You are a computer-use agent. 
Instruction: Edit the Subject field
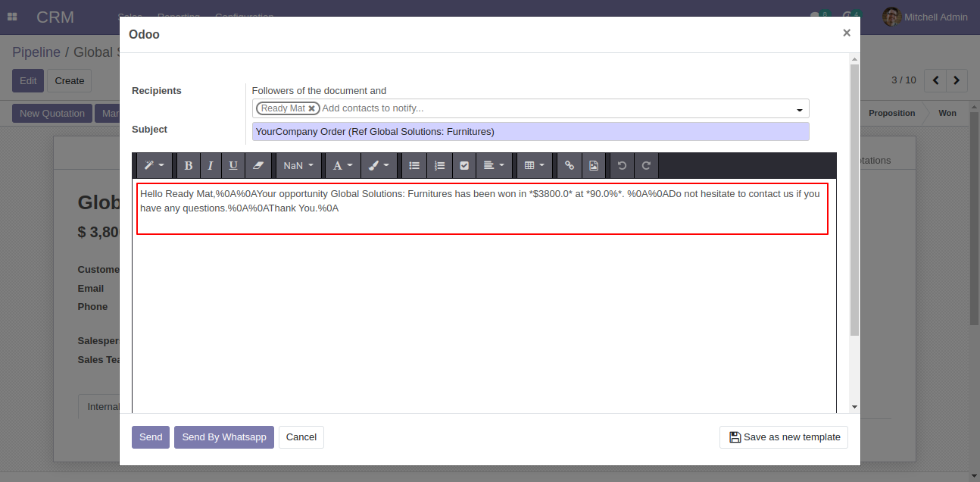pyautogui.click(x=530, y=131)
